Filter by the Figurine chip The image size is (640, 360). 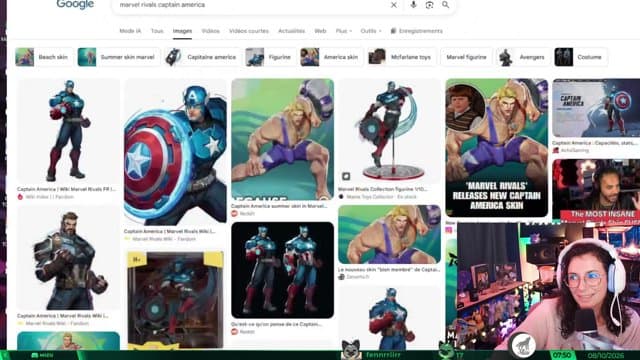tap(270, 57)
